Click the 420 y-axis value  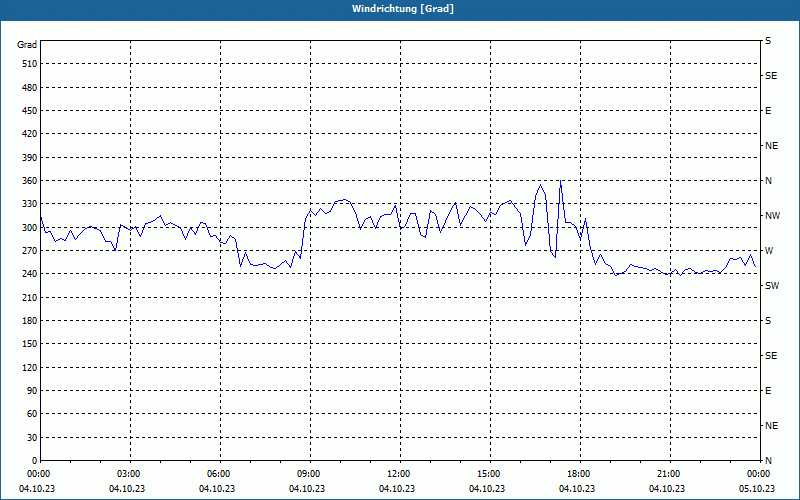pos(30,134)
